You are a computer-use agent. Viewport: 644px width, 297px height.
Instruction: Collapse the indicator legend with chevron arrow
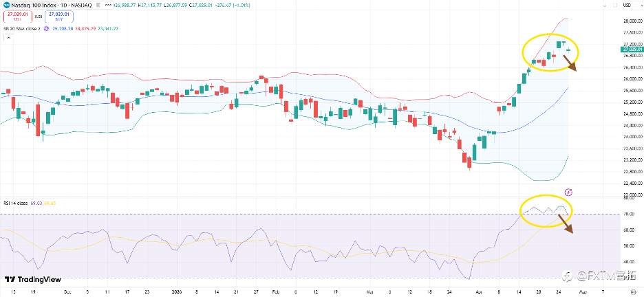[x=8, y=38]
